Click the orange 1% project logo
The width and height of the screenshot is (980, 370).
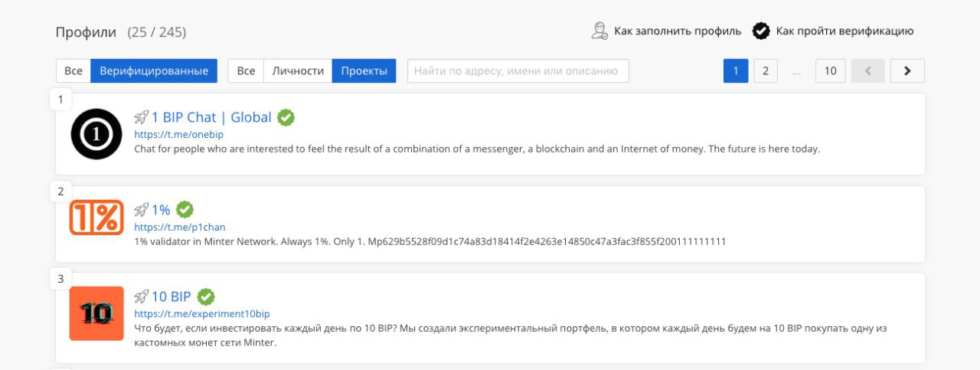pos(96,218)
